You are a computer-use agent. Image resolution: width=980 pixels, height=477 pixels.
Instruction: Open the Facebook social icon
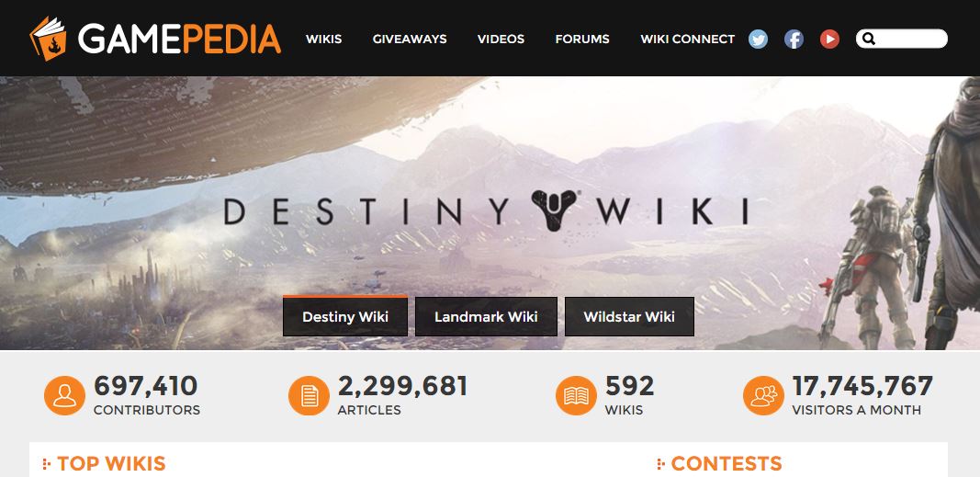[x=794, y=40]
